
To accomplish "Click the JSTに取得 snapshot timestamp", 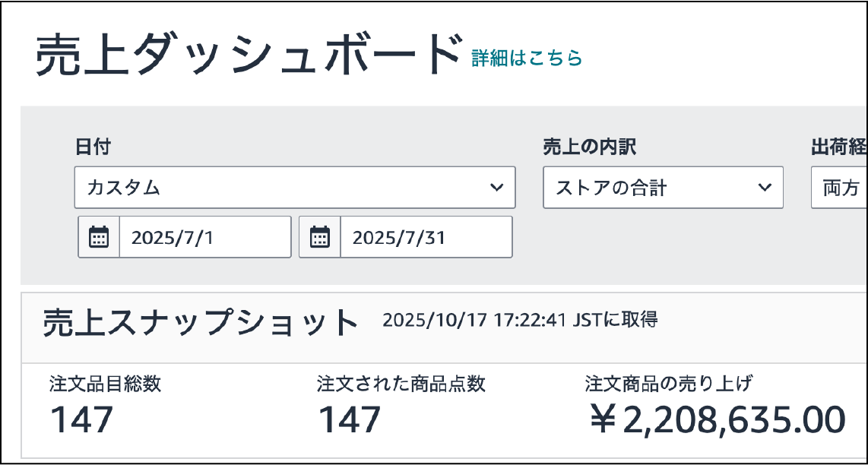I will point(520,320).
